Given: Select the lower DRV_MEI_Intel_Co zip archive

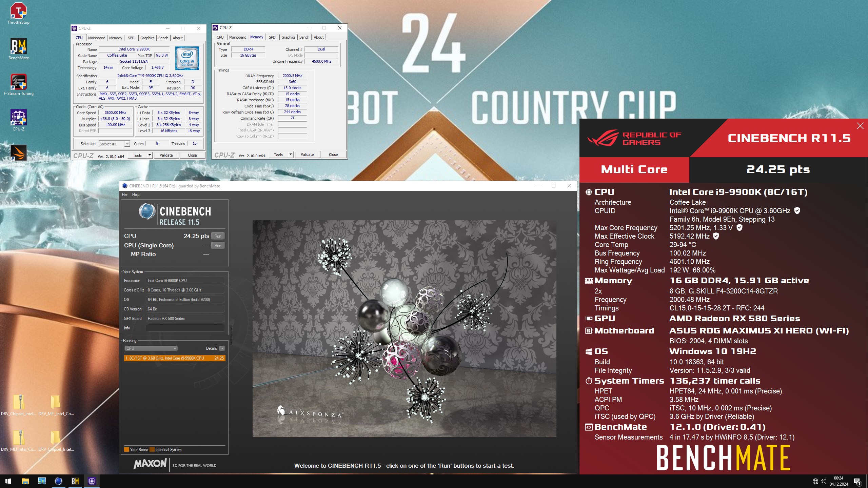Looking at the screenshot, I should coord(19,438).
